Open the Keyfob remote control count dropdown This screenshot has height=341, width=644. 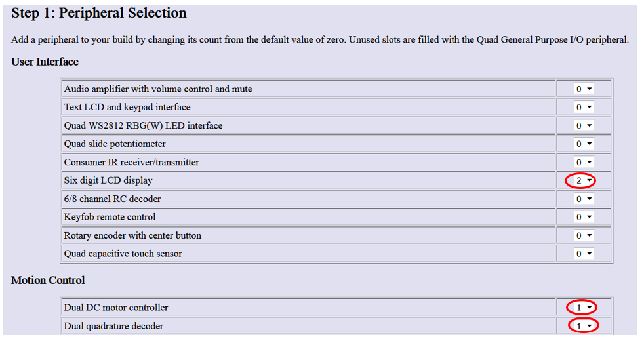click(x=584, y=217)
